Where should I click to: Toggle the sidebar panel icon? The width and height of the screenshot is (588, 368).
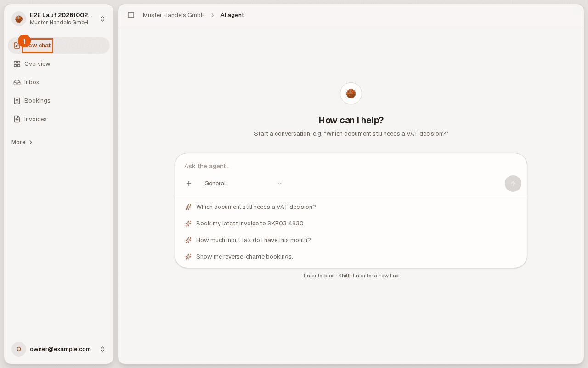tap(131, 15)
